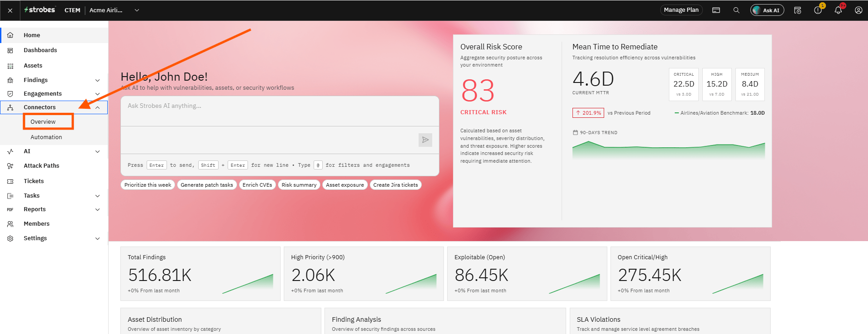Open search with the magnifier icon
Image resolution: width=868 pixels, height=334 pixels.
[736, 10]
